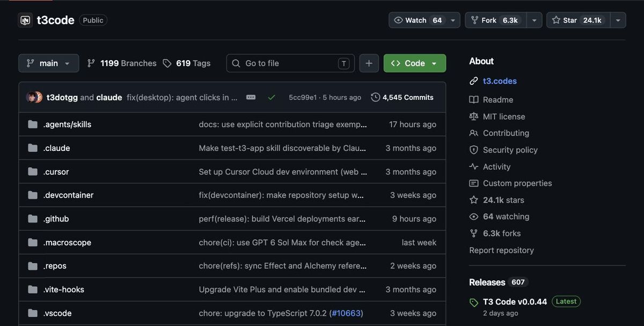
Task: Click the folder icon beside .github
Action: click(x=33, y=219)
